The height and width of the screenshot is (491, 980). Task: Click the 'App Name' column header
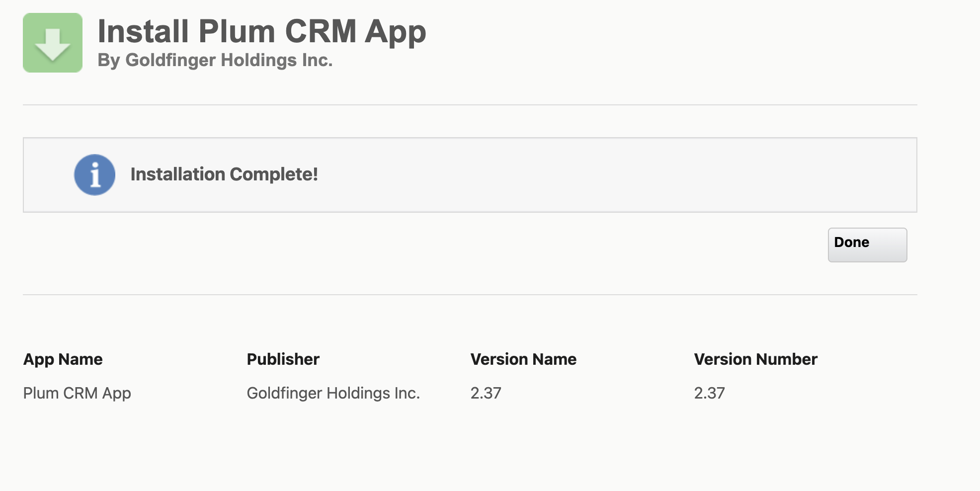click(x=63, y=359)
